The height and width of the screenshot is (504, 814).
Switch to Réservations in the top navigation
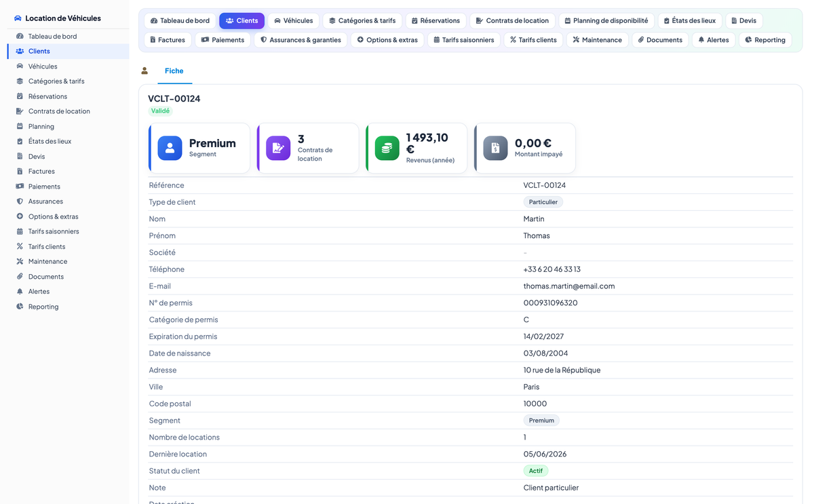pos(435,20)
